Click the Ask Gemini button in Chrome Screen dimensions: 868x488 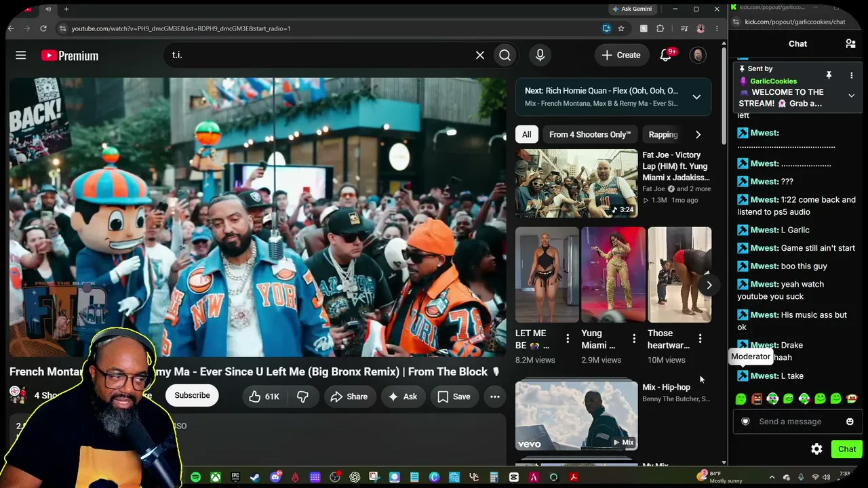pos(631,9)
